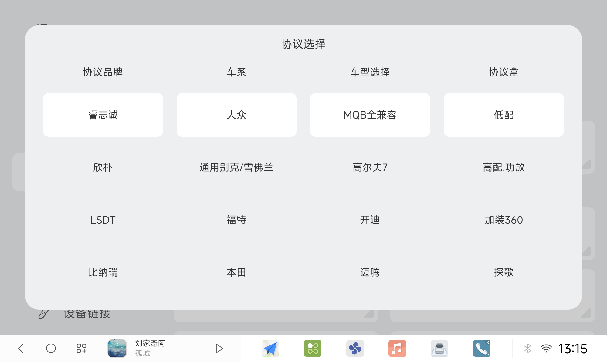This screenshot has width=607, height=364.
Task: Tap the 孤城 album art thumbnail
Action: click(117, 348)
